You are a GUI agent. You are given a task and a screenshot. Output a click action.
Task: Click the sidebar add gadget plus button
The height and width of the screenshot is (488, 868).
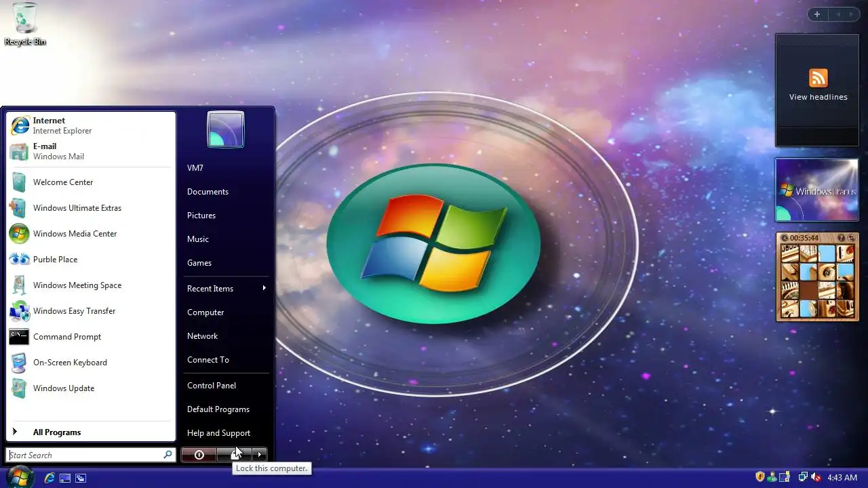coord(817,14)
